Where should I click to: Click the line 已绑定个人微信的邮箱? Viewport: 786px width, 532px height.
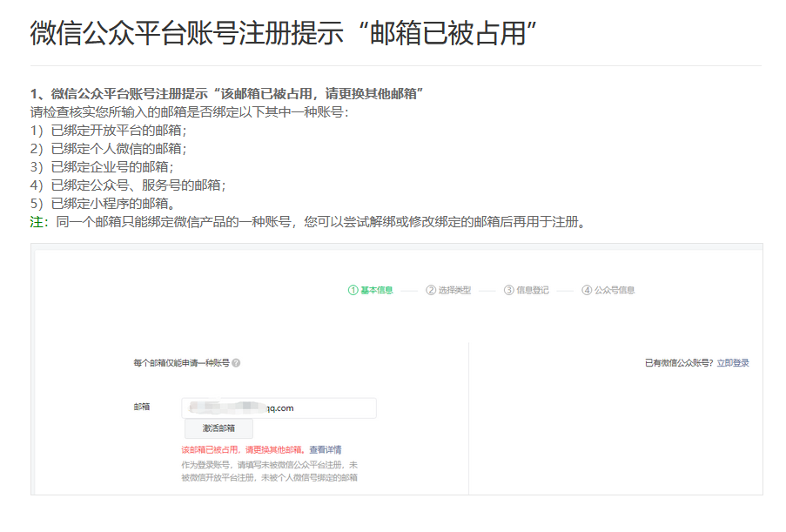(108, 149)
